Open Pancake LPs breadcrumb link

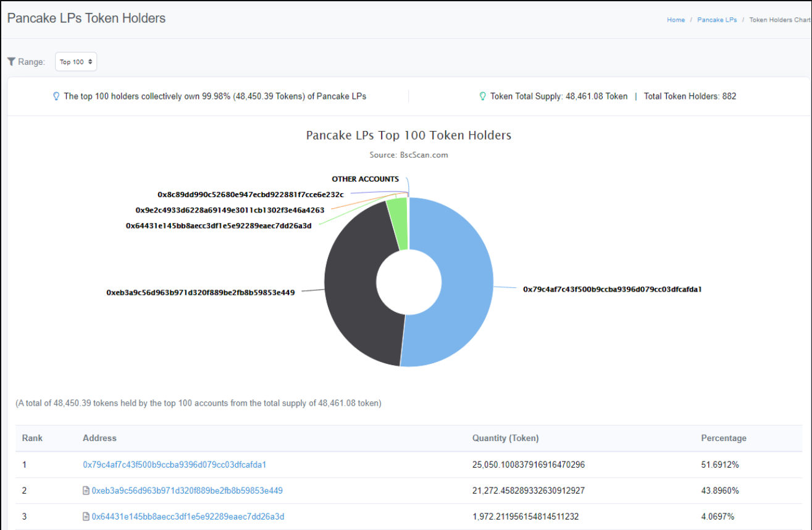717,20
